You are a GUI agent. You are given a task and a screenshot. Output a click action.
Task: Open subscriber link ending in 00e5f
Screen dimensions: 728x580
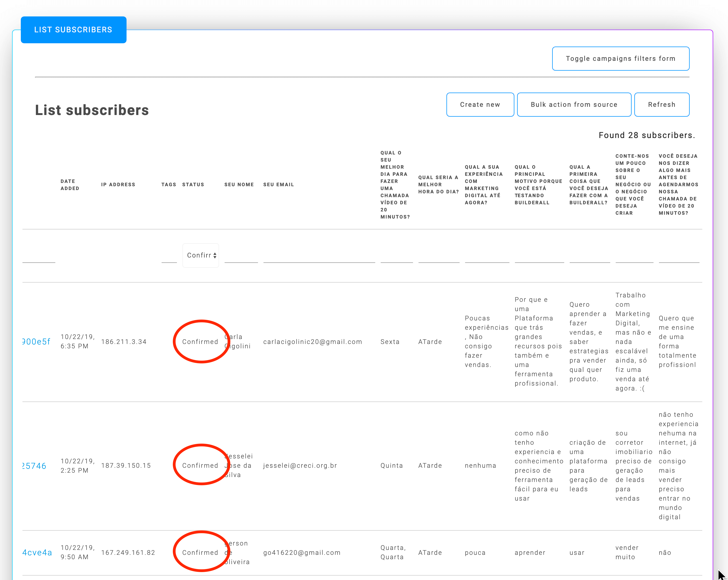36,342
